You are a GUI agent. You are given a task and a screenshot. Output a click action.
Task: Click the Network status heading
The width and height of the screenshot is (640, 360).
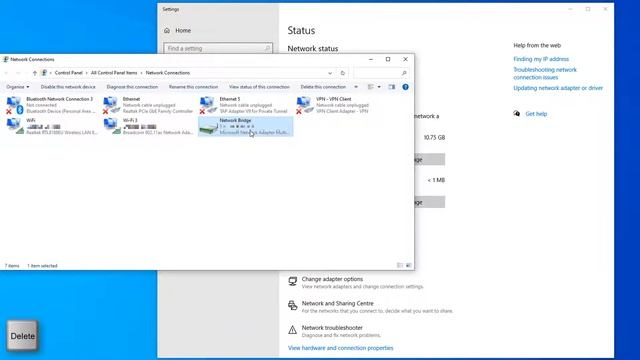[x=313, y=49]
